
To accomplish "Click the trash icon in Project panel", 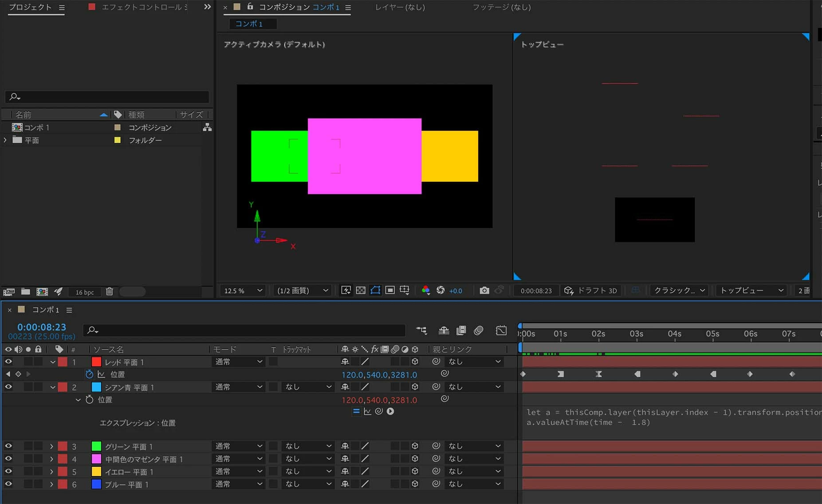I will tap(110, 292).
